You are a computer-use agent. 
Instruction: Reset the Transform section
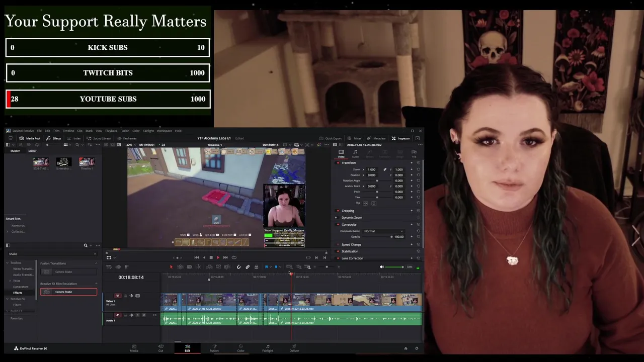point(418,163)
